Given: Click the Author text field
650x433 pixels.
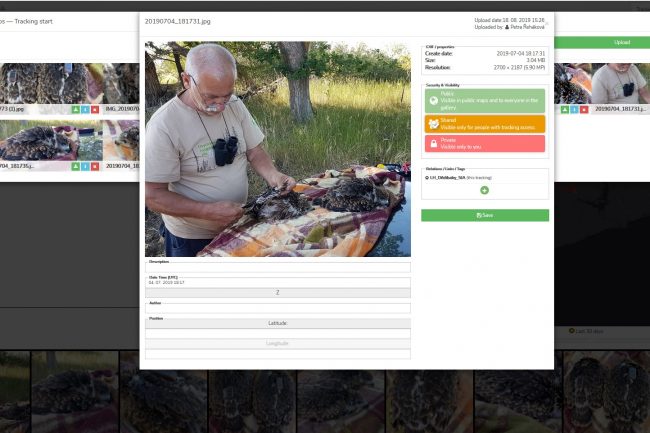Looking at the screenshot, I should (277, 309).
